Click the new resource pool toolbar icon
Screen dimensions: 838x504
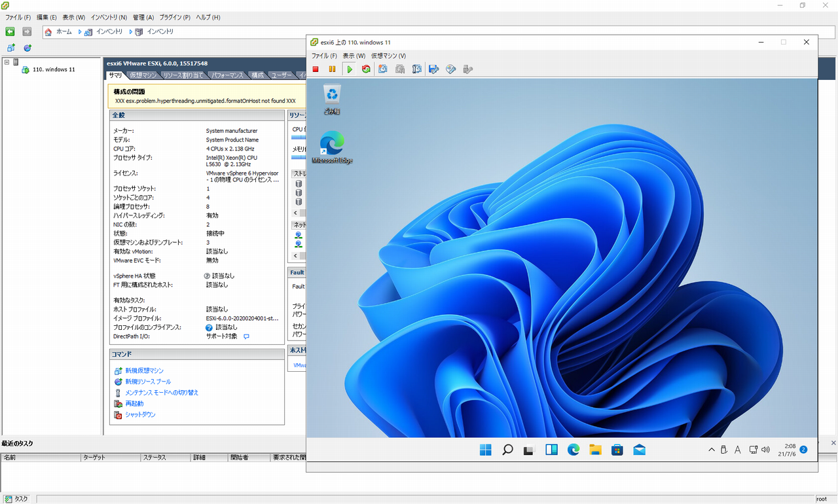[27, 48]
